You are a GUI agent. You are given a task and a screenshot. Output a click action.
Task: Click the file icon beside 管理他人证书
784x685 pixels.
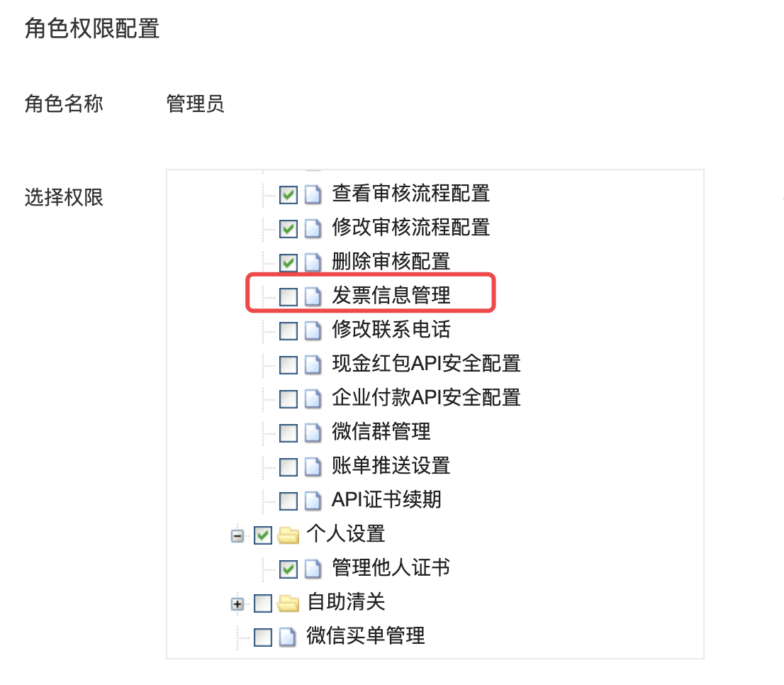(313, 569)
